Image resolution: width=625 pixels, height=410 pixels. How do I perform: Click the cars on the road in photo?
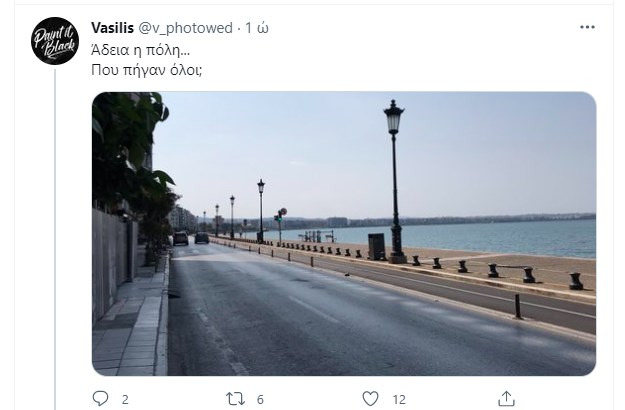tap(191, 238)
